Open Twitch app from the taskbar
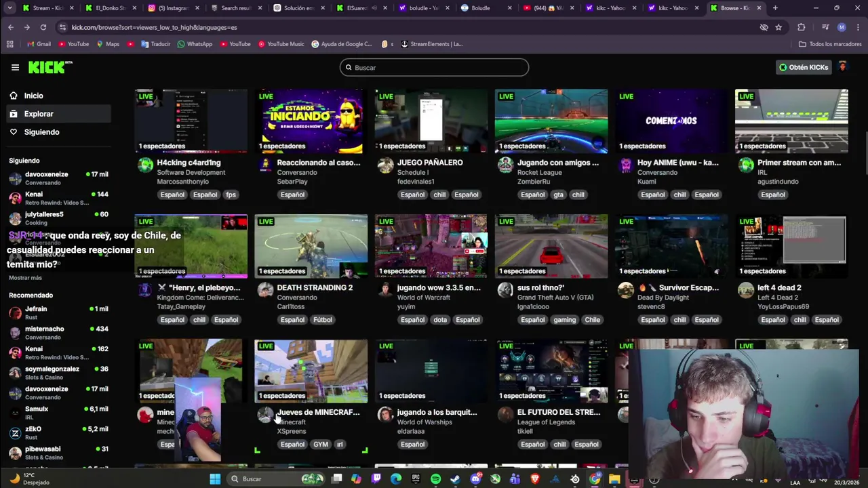Viewport: 868px width, 488px height. tap(376, 479)
